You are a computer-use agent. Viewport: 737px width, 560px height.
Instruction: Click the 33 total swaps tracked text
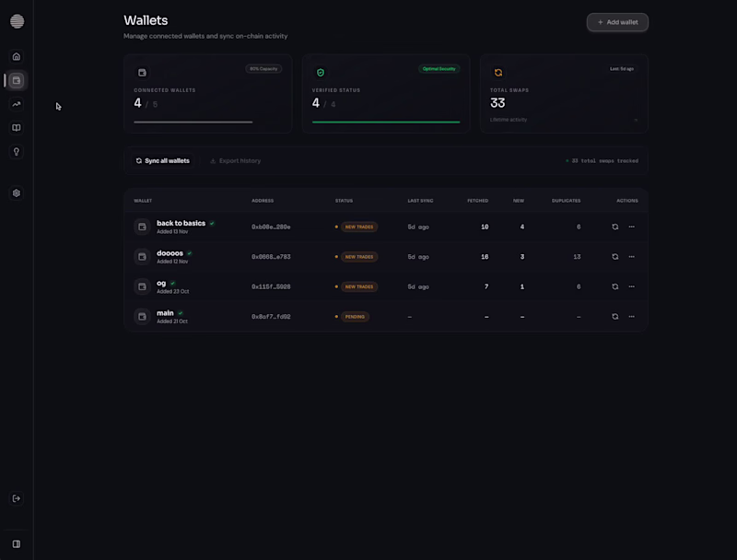click(604, 160)
